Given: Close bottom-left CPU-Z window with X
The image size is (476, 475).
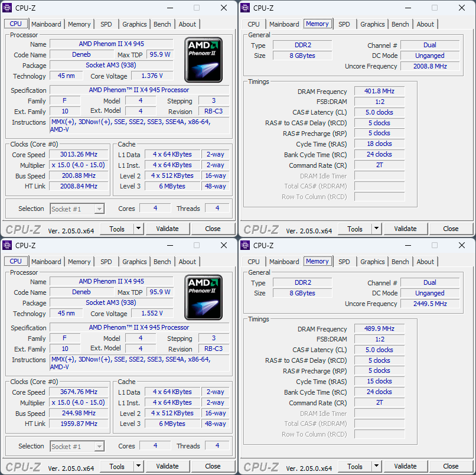Looking at the screenshot, I should pyautogui.click(x=224, y=245).
